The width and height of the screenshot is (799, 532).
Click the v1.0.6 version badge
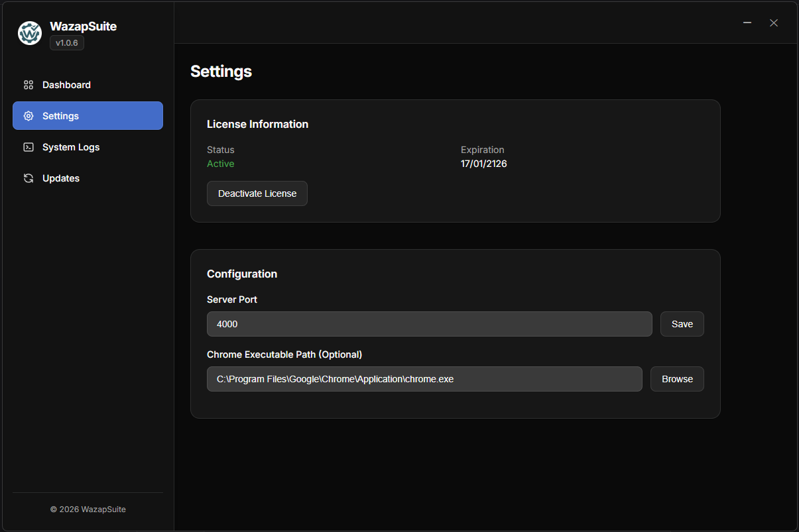[x=66, y=42]
